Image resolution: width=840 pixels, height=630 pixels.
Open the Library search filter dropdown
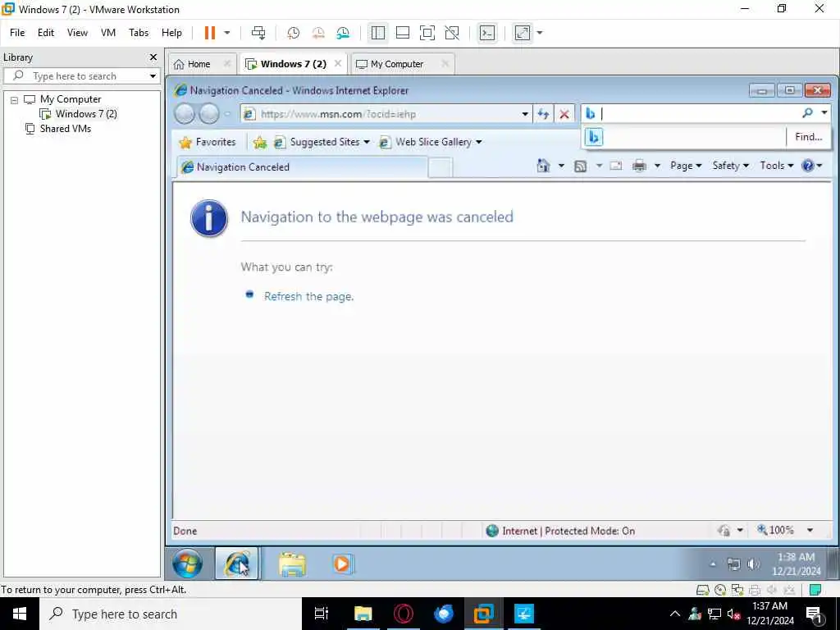tap(153, 76)
